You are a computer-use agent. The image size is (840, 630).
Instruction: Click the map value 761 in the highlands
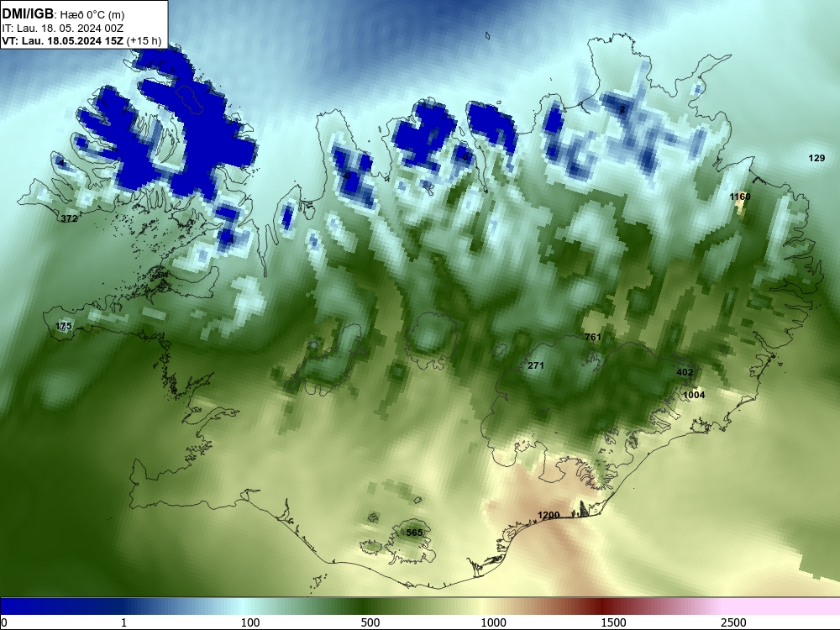click(x=593, y=337)
